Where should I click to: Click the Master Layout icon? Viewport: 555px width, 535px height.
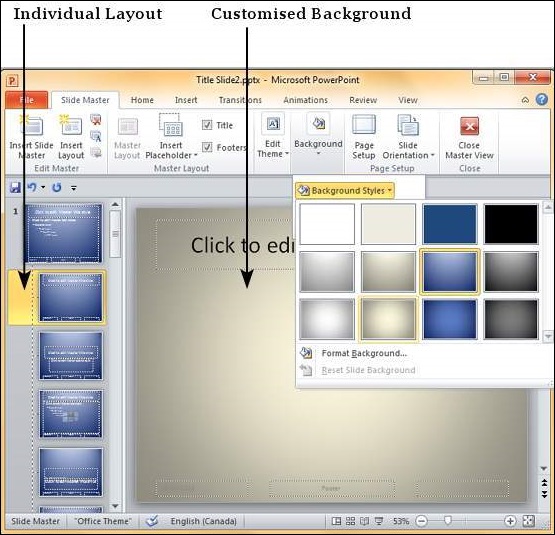point(127,127)
